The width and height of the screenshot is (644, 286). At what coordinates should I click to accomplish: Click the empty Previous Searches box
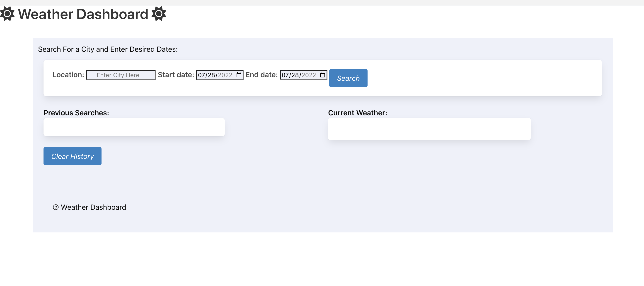pyautogui.click(x=134, y=127)
